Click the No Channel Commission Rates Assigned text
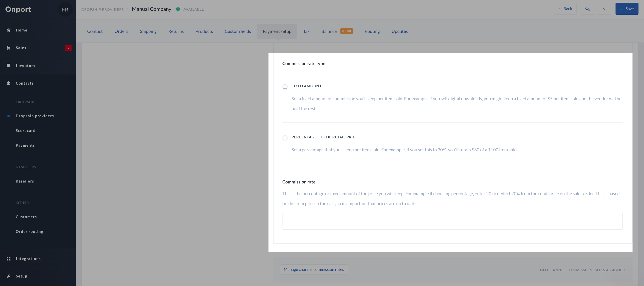The height and width of the screenshot is (286, 644). 582,270
